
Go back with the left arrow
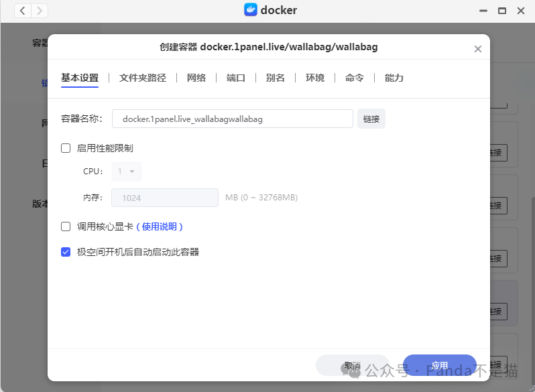click(x=23, y=11)
